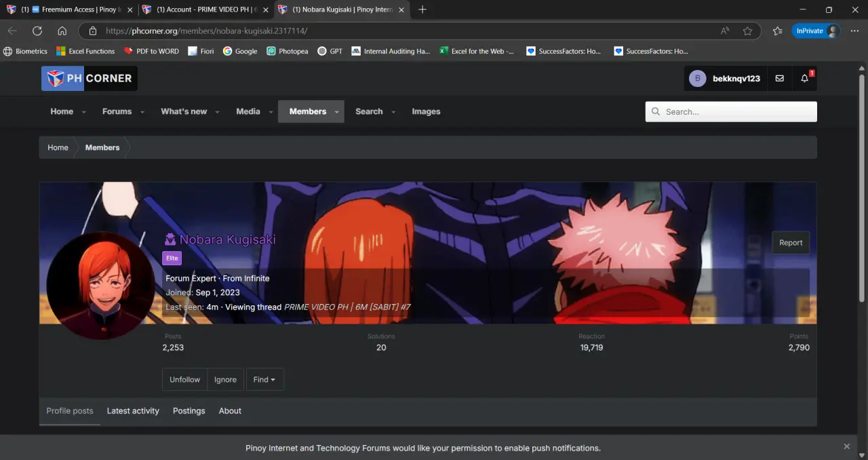The image size is (868, 460).
Task: Open a new browser tab
Action: pyautogui.click(x=422, y=9)
